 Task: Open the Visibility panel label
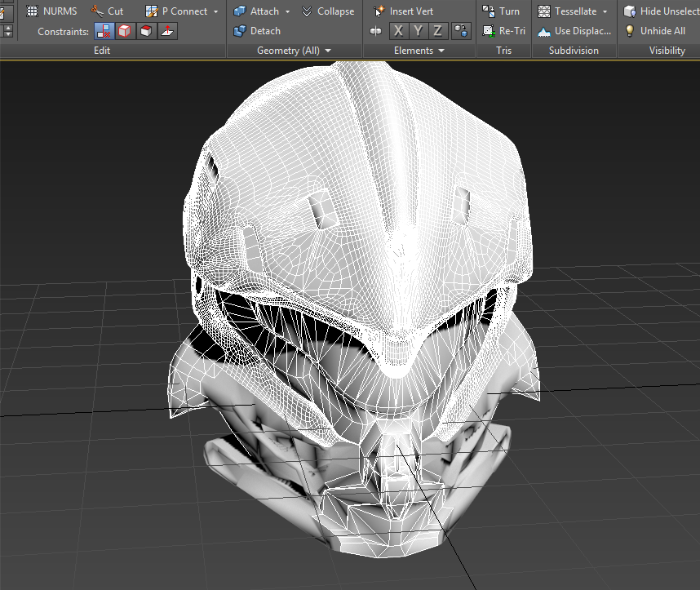tap(667, 51)
